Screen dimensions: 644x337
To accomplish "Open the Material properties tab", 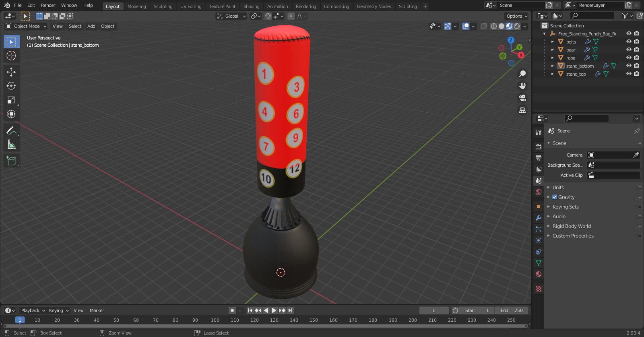I will tap(539, 274).
